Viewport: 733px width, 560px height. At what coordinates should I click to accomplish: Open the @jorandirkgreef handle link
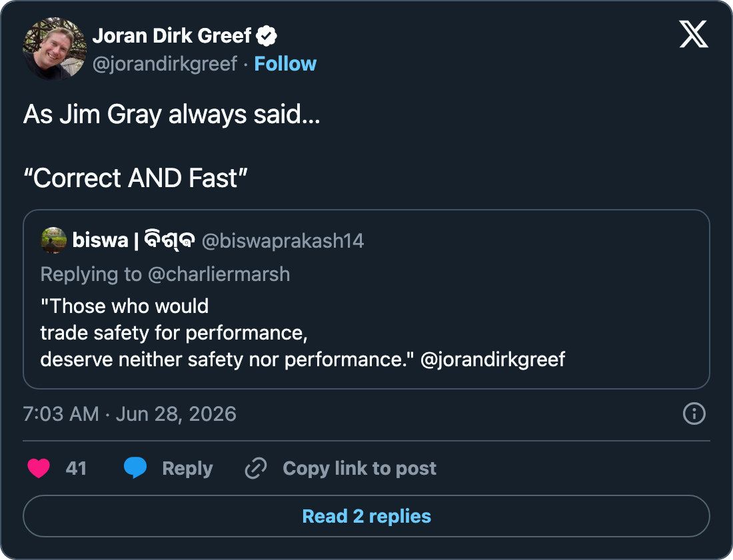(x=165, y=65)
